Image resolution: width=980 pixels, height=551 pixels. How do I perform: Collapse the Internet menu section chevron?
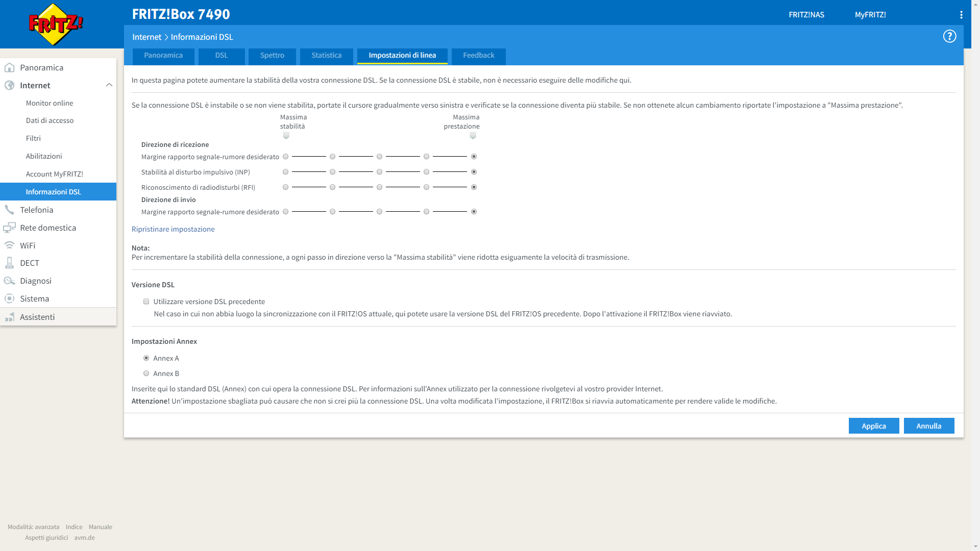click(109, 85)
